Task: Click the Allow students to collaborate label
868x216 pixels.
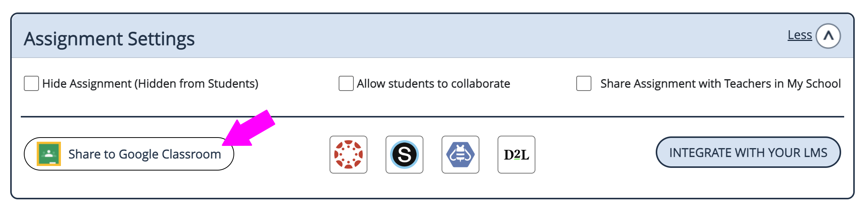Action: tap(434, 84)
